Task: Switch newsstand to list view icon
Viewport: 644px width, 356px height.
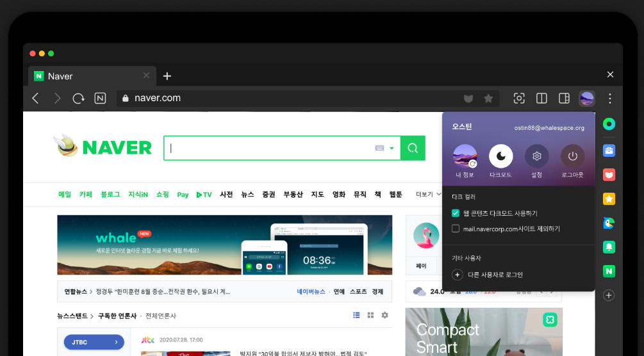Action: (356, 315)
